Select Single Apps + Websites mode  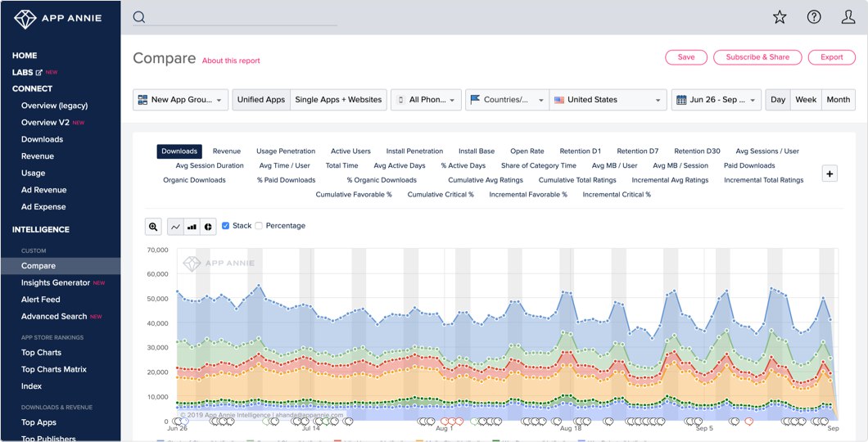point(338,100)
